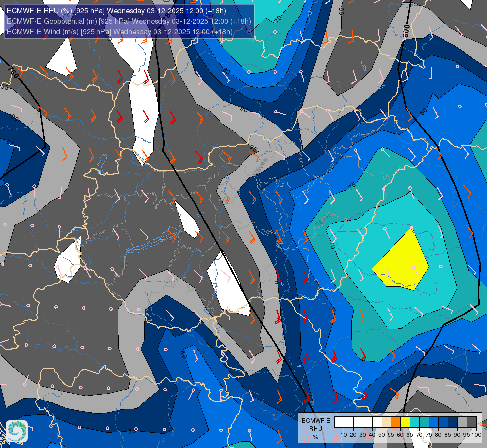Click the swirl logo icon in the corner
487x448 pixels.
coord(17,431)
